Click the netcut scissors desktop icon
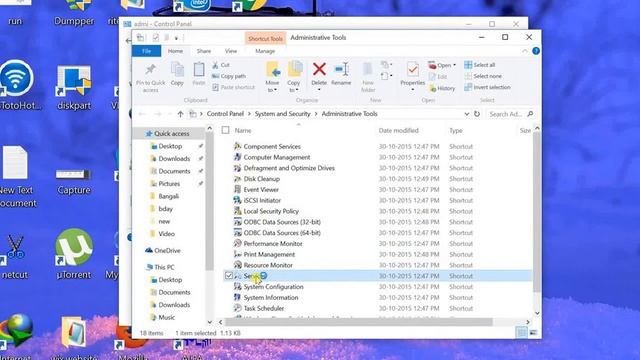The height and width of the screenshot is (360, 640). point(15,248)
